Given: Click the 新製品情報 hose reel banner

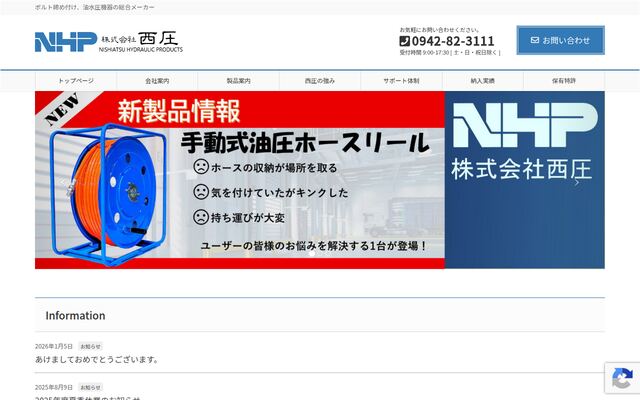Looking at the screenshot, I should point(240,180).
